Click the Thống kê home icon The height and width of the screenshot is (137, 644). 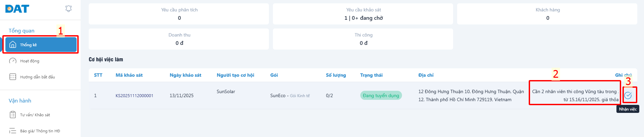13,45
